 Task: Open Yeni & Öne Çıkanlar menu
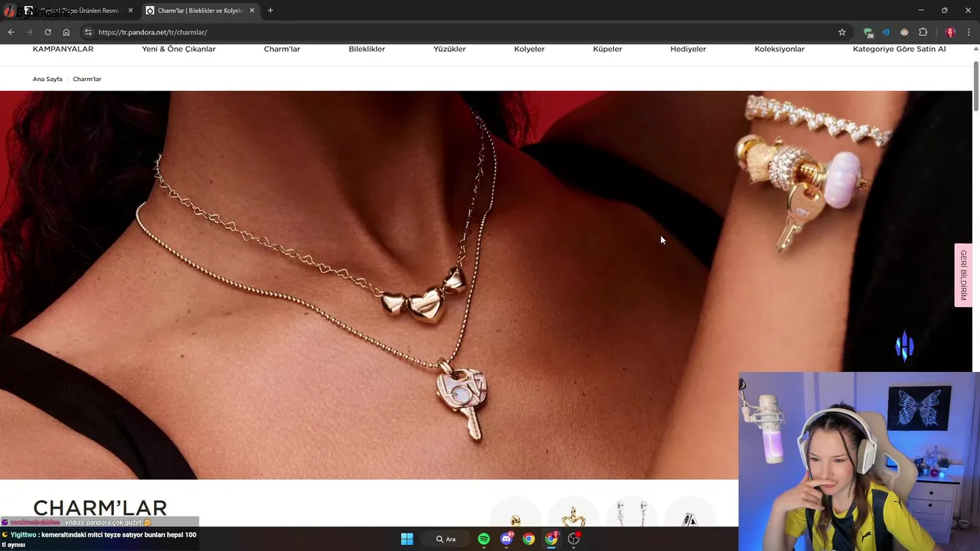pyautogui.click(x=178, y=49)
